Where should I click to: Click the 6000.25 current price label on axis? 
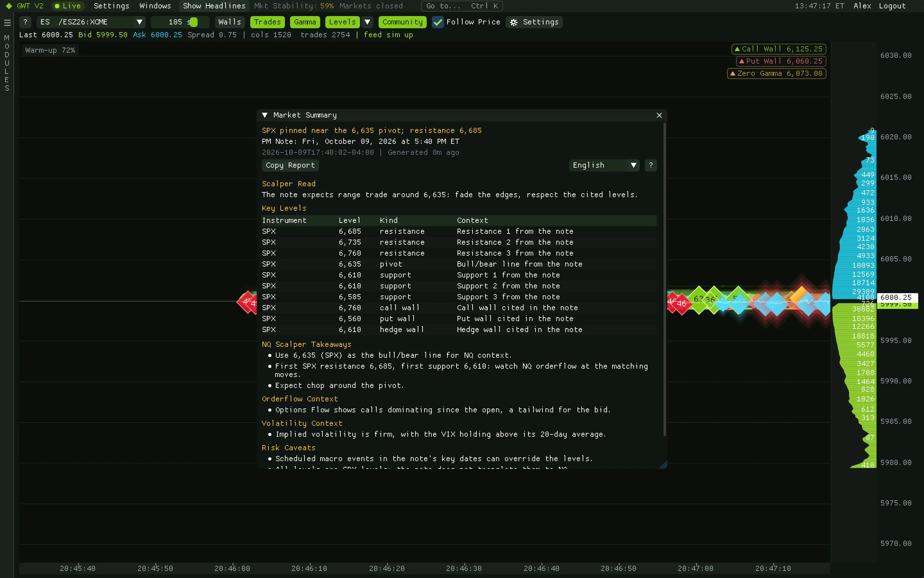[897, 297]
